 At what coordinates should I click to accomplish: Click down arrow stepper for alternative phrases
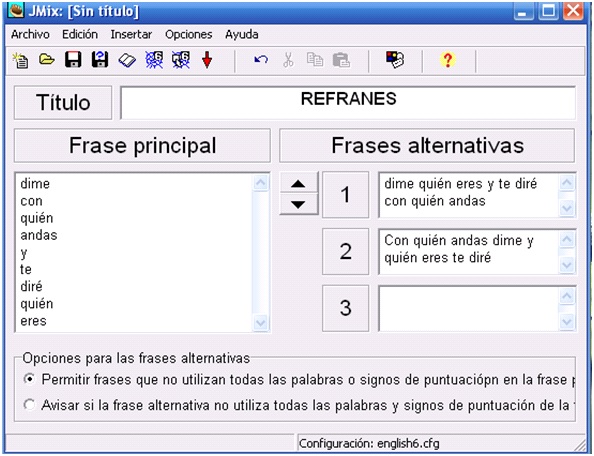pos(299,205)
